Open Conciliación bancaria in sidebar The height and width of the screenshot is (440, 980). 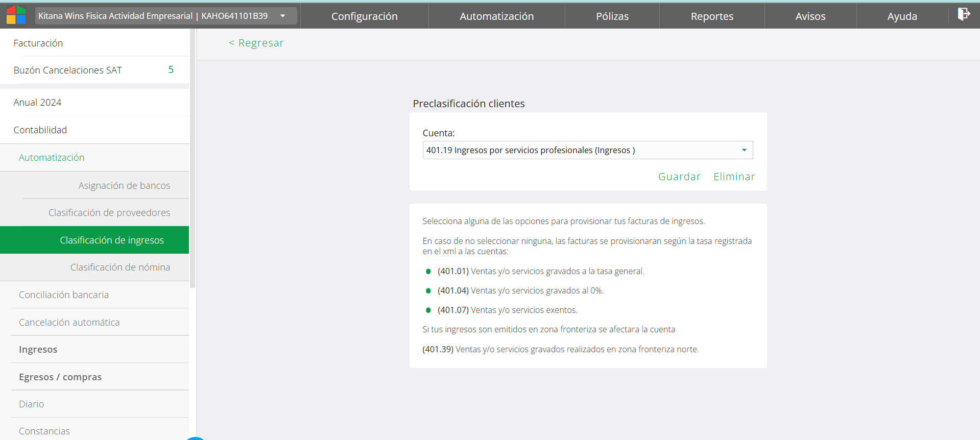coord(64,295)
